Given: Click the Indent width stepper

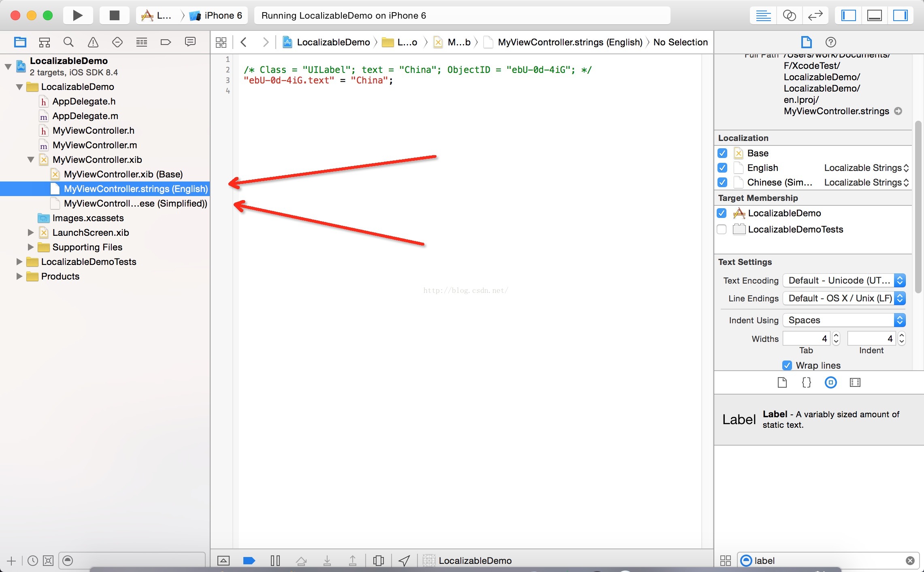Looking at the screenshot, I should (x=902, y=338).
